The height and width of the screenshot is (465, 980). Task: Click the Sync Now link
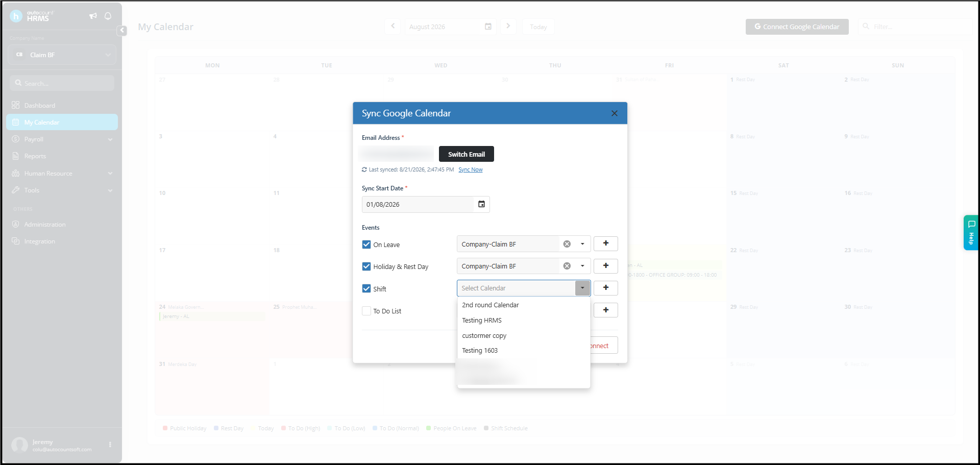pos(471,170)
